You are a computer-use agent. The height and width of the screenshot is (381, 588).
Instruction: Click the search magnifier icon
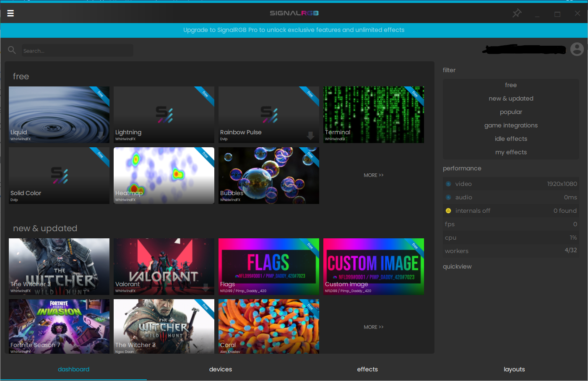click(x=12, y=50)
